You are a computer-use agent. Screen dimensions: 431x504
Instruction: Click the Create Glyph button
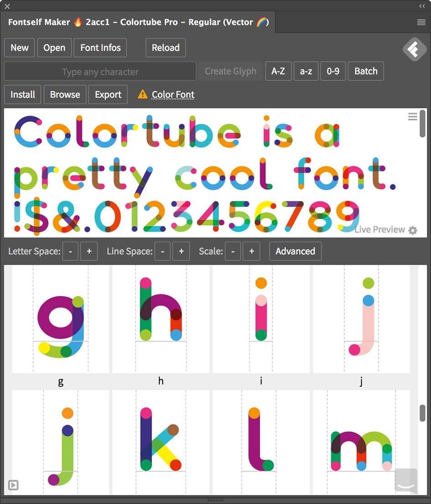[231, 71]
